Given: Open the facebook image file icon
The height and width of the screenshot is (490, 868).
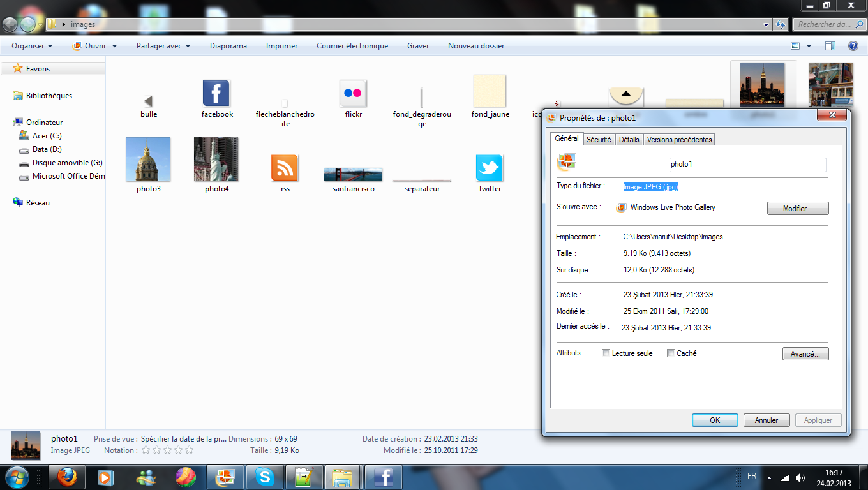Looking at the screenshot, I should (216, 93).
